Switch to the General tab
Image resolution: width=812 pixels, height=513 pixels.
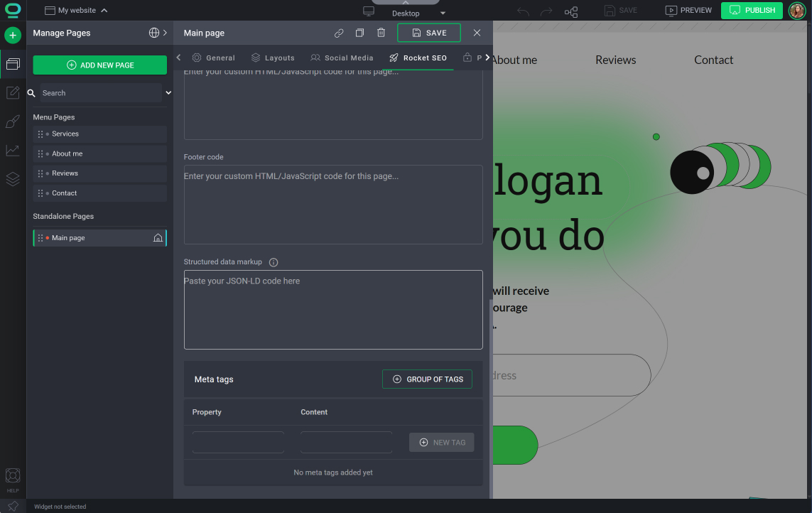pos(214,58)
